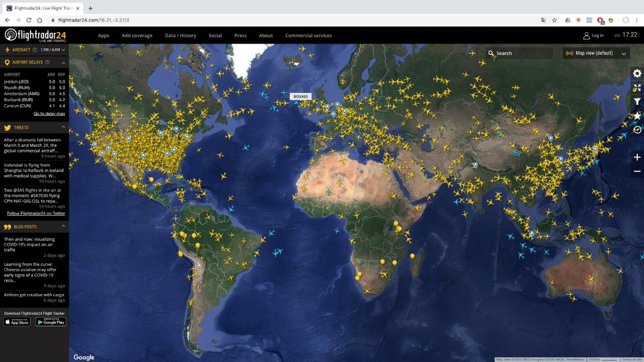The width and height of the screenshot is (644, 362).
Task: Click the Flightradar24 logo
Action: point(35,35)
